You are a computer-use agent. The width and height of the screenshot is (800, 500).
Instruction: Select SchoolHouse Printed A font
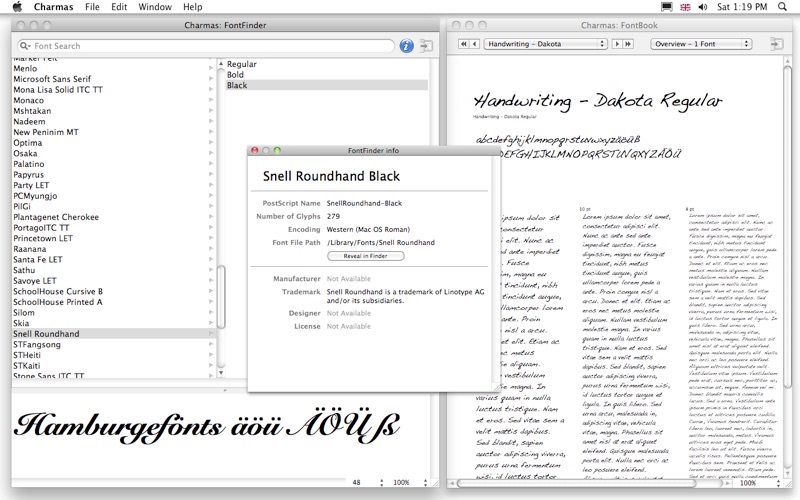click(58, 302)
